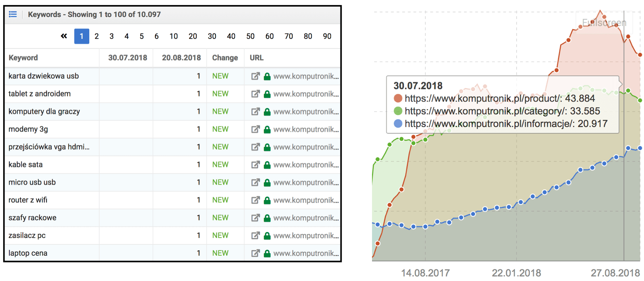Click blue informacje/ legend dot in tooltip
644x281 pixels.
point(398,124)
